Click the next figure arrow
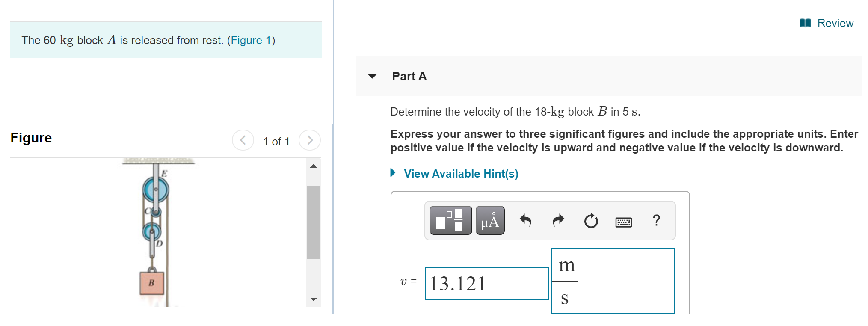The height and width of the screenshot is (326, 868). pos(309,140)
